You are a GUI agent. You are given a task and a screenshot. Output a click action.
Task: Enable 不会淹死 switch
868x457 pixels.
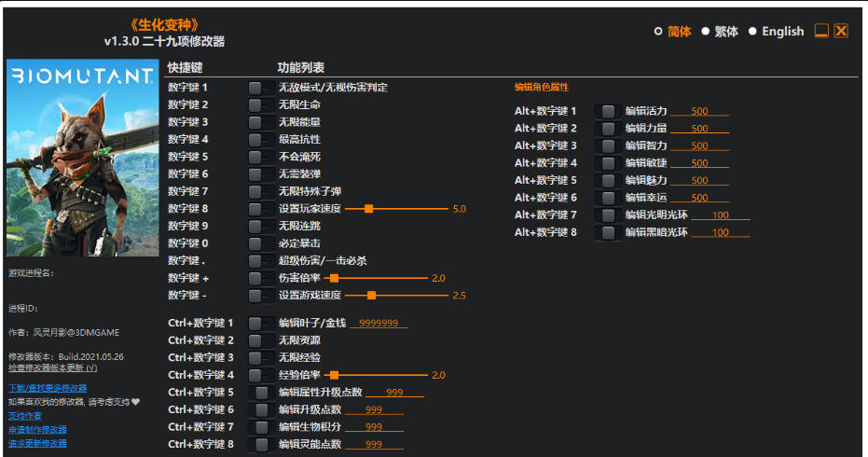261,157
